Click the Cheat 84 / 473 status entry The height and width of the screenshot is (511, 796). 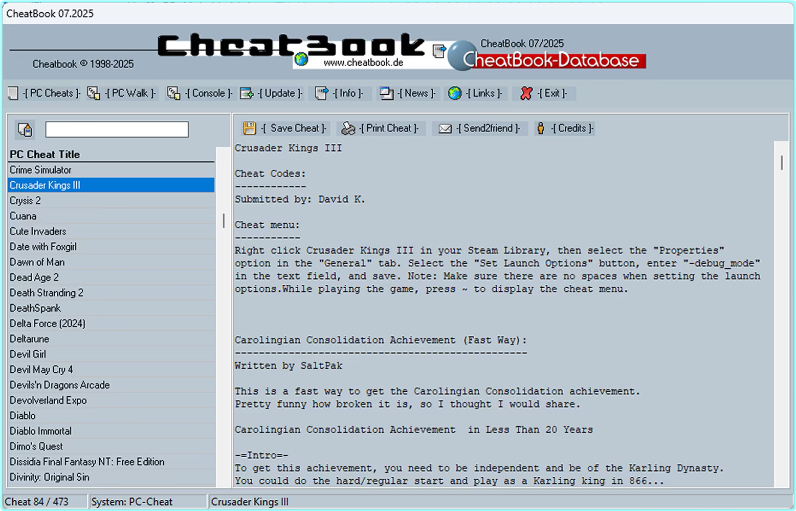(x=45, y=502)
